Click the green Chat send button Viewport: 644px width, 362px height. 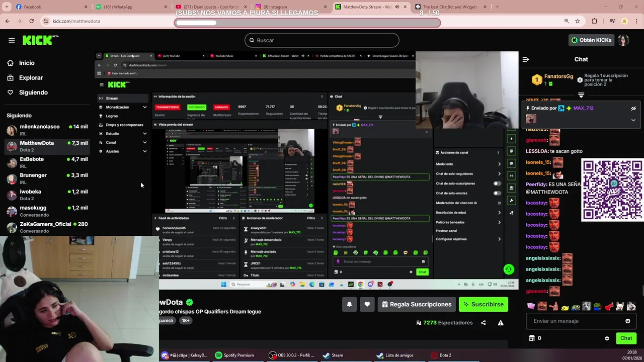point(626,338)
